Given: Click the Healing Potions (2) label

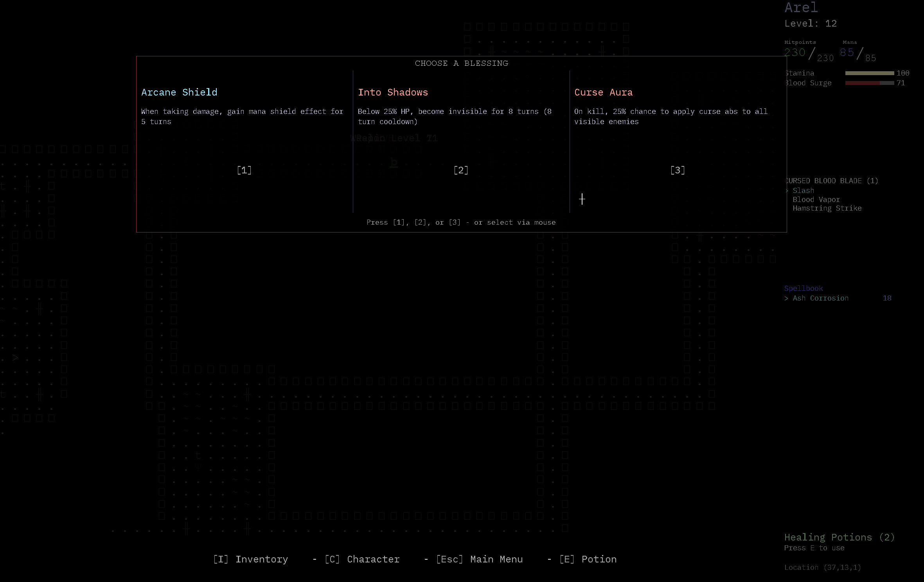Looking at the screenshot, I should click(x=840, y=537).
